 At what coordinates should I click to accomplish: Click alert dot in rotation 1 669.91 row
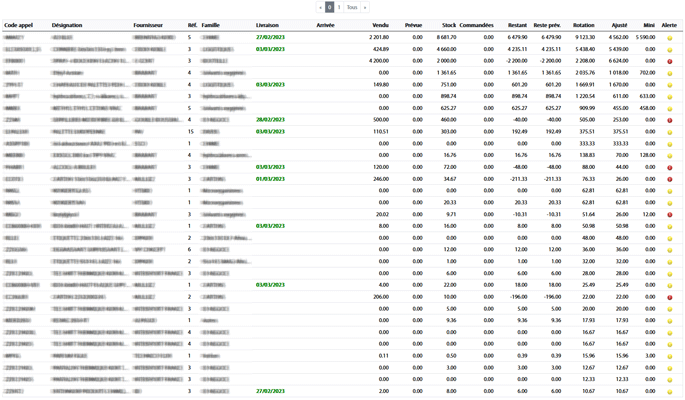(x=669, y=85)
